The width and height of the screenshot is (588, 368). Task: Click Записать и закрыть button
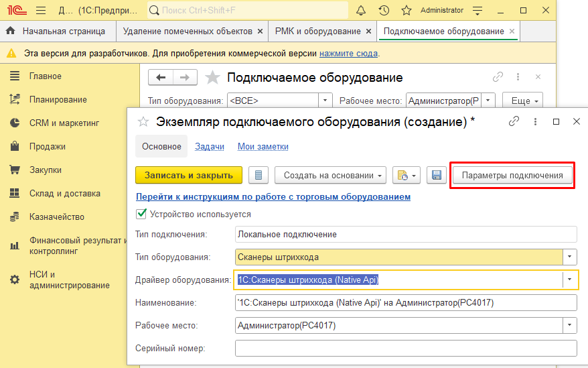[x=188, y=176]
